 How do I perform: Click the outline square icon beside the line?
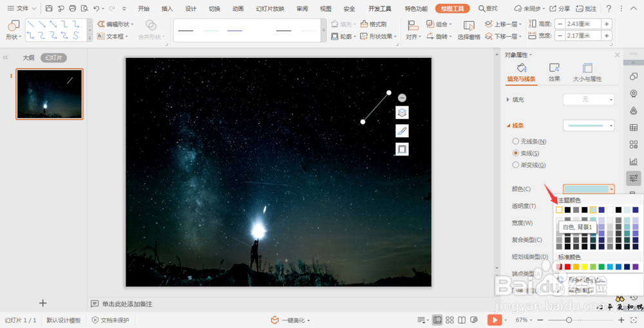click(x=402, y=149)
